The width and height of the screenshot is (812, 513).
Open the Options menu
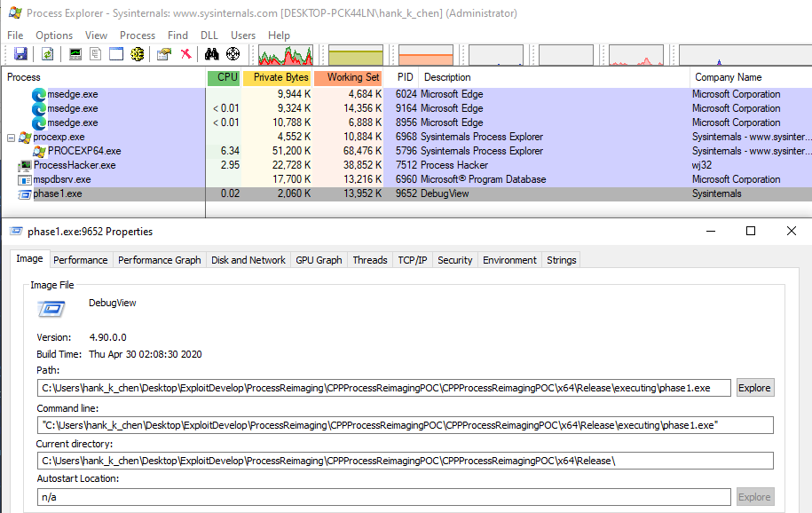54,36
